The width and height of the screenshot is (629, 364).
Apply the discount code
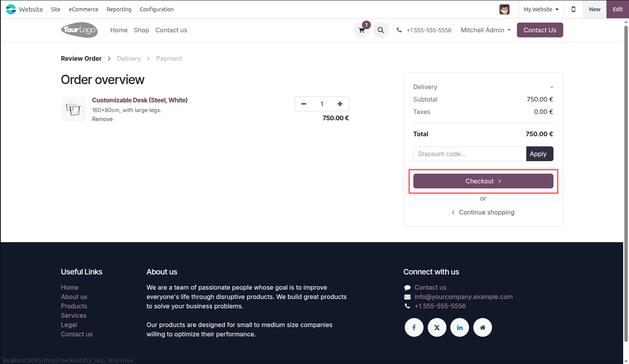pos(539,154)
